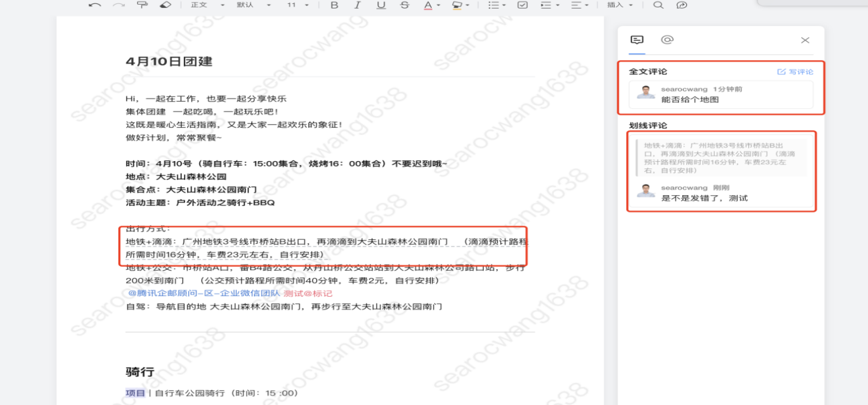Apply the font color A icon

coord(428,5)
